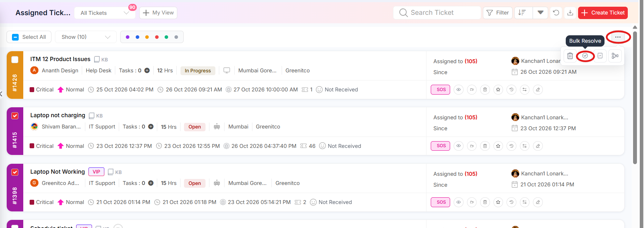Add a task with plus icon on ticket #1415

click(x=151, y=127)
